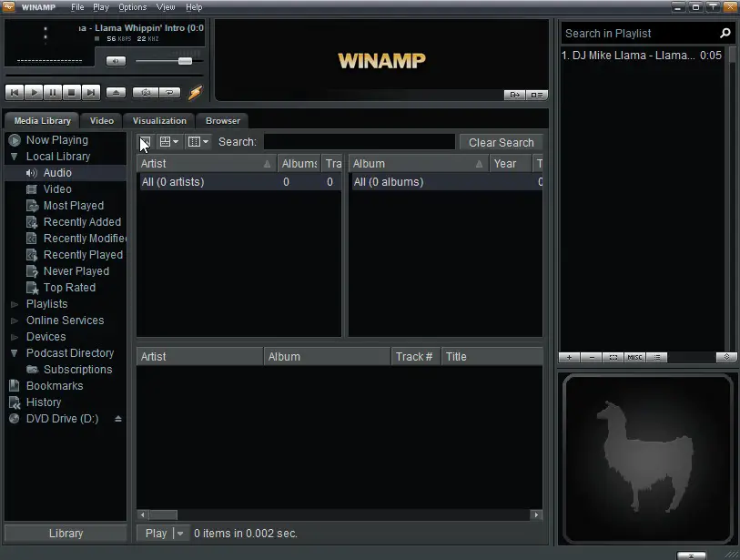Click the Play button below track list
Image resolution: width=740 pixels, height=560 pixels.
tap(156, 534)
